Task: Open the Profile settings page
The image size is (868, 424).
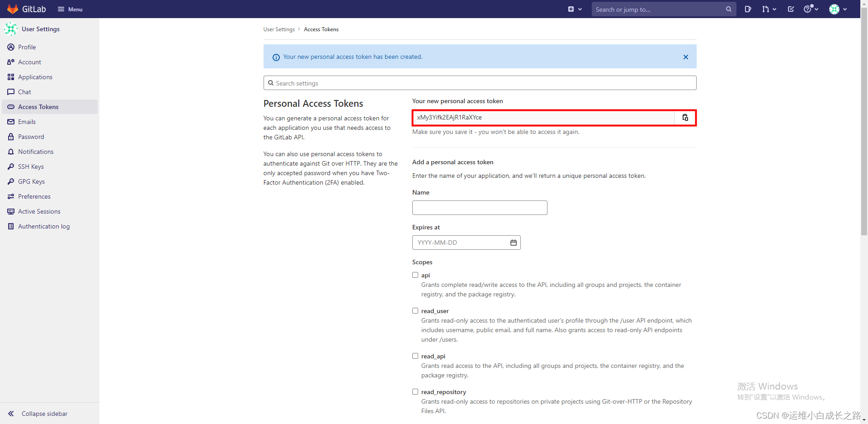Action: (x=50, y=47)
